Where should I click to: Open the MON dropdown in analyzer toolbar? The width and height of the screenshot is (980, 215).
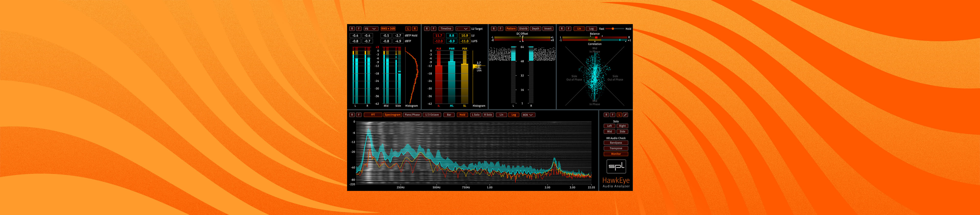528,115
